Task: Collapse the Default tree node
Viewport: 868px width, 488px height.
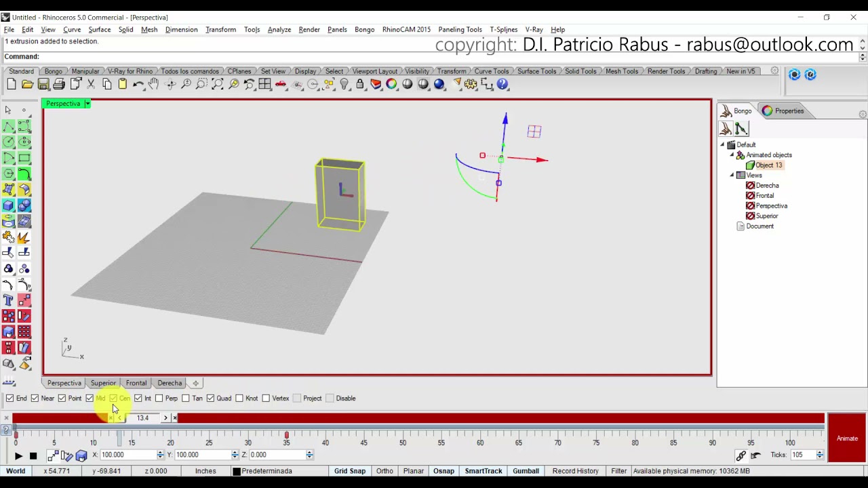Action: point(722,145)
